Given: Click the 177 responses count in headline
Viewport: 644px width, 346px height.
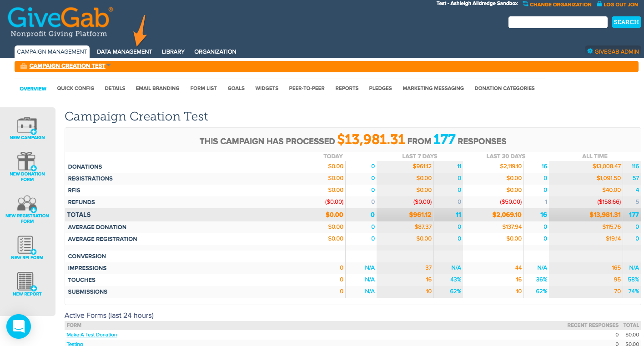Looking at the screenshot, I should (x=444, y=140).
